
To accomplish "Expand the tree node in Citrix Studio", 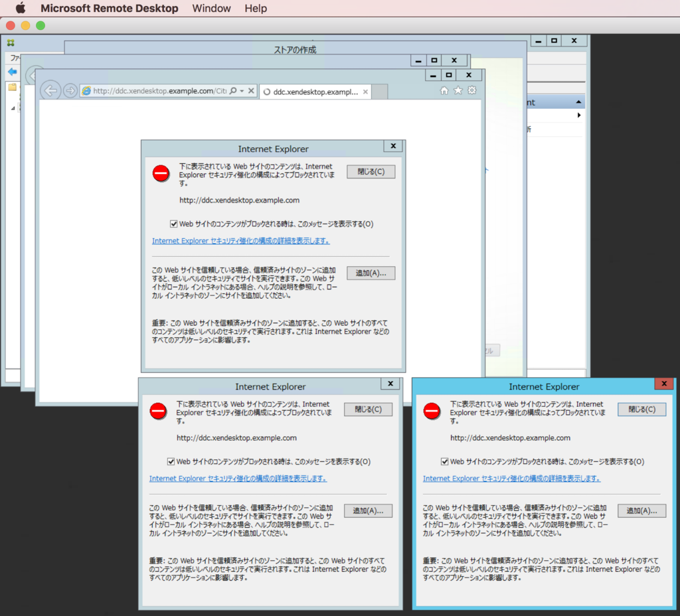I will 13,108.
